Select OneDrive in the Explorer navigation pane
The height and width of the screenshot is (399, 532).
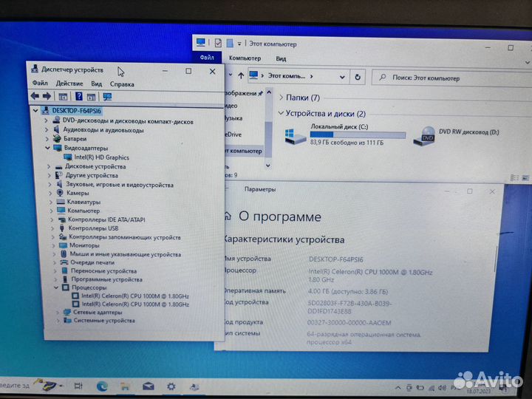(233, 134)
